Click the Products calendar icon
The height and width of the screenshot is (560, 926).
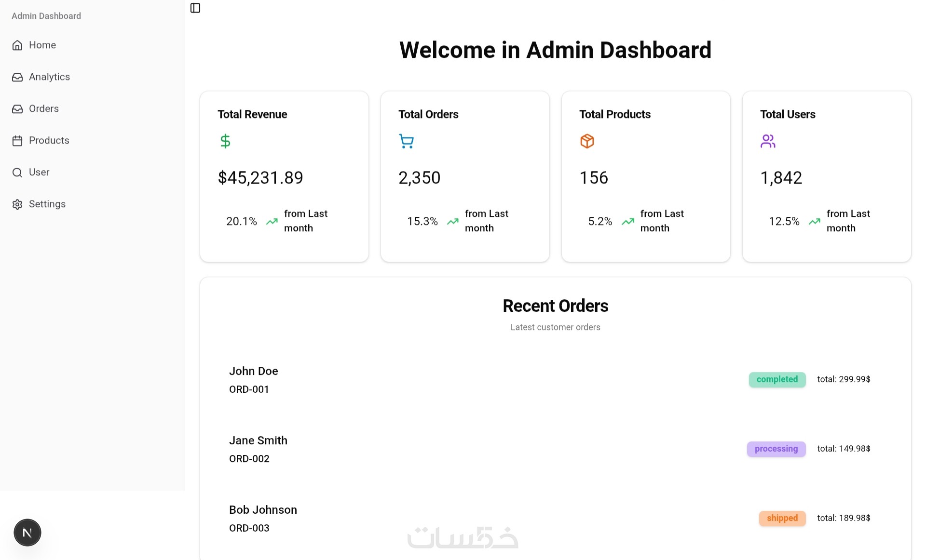(17, 141)
